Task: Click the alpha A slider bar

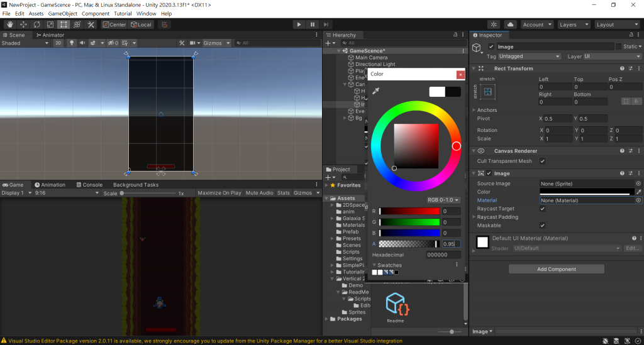Action: (x=409, y=244)
